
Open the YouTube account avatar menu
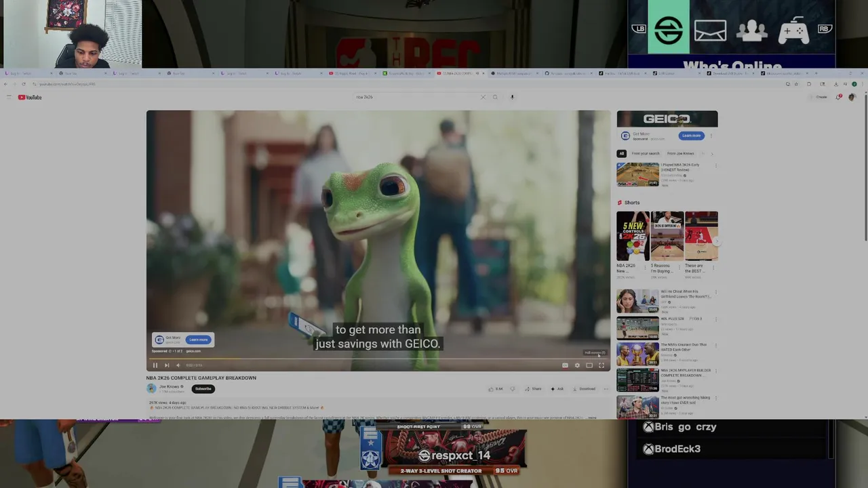pos(852,97)
